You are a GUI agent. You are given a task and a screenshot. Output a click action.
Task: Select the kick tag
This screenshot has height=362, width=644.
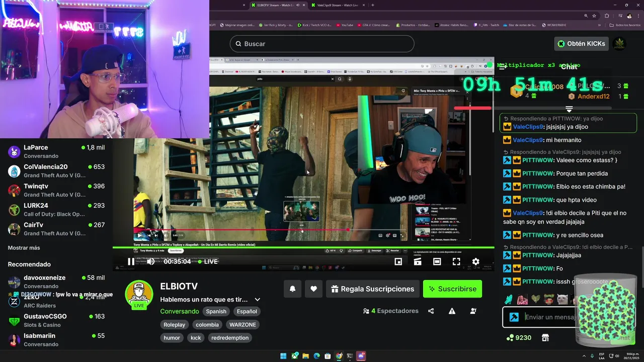[196, 337]
